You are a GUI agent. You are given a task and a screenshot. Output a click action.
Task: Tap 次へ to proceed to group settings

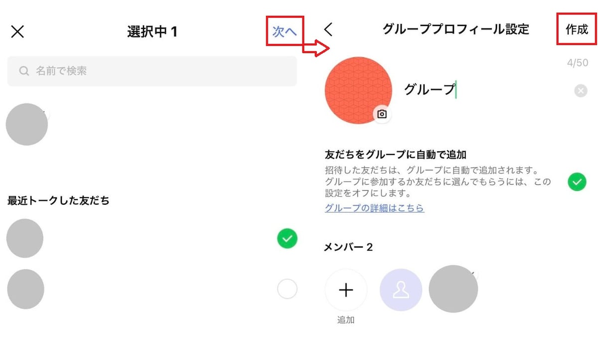[x=285, y=31]
